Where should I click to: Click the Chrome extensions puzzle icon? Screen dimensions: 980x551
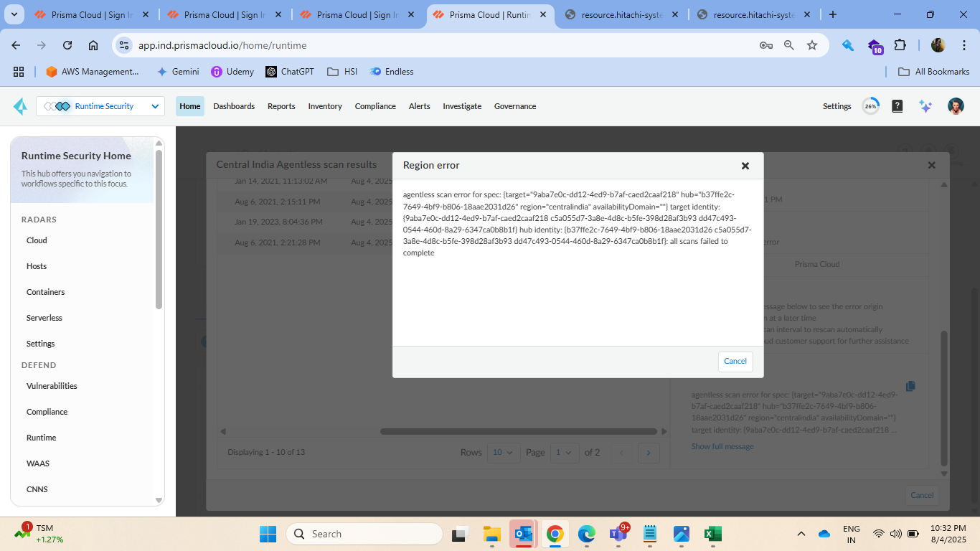[900, 45]
